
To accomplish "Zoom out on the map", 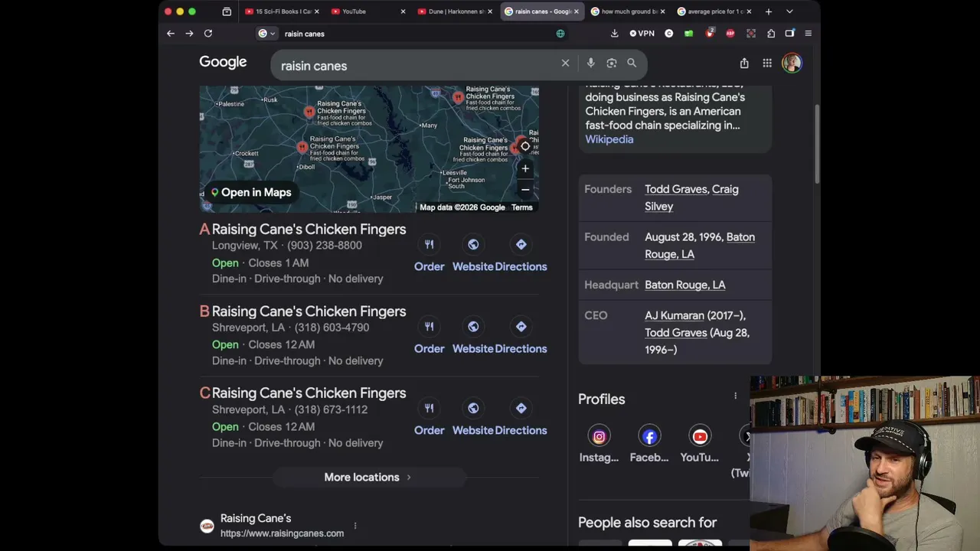I will (x=525, y=190).
